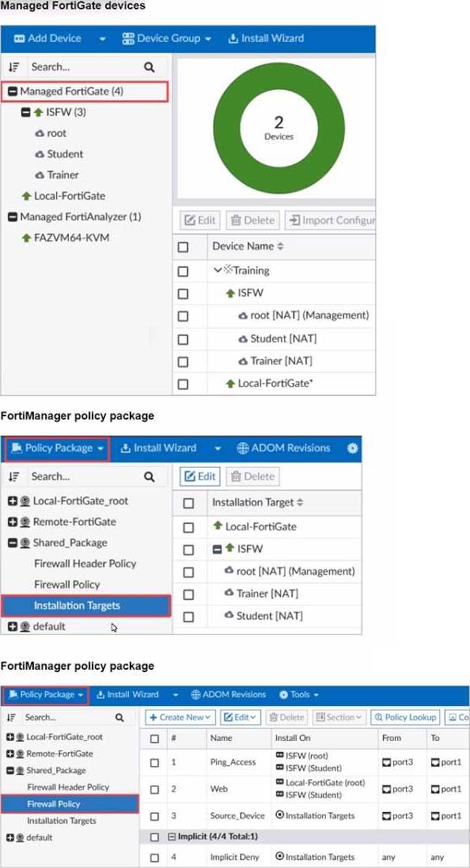Click Install Wizard in the Installation Targets panel toolbar
The height and width of the screenshot is (868, 470).
point(158,448)
